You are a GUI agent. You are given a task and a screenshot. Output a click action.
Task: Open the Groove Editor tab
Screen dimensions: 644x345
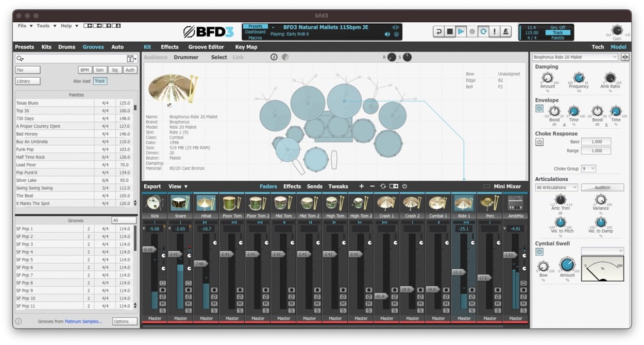tap(206, 47)
